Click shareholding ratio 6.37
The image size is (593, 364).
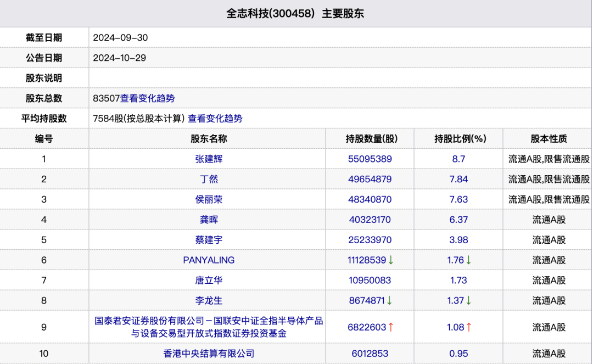pyautogui.click(x=458, y=220)
